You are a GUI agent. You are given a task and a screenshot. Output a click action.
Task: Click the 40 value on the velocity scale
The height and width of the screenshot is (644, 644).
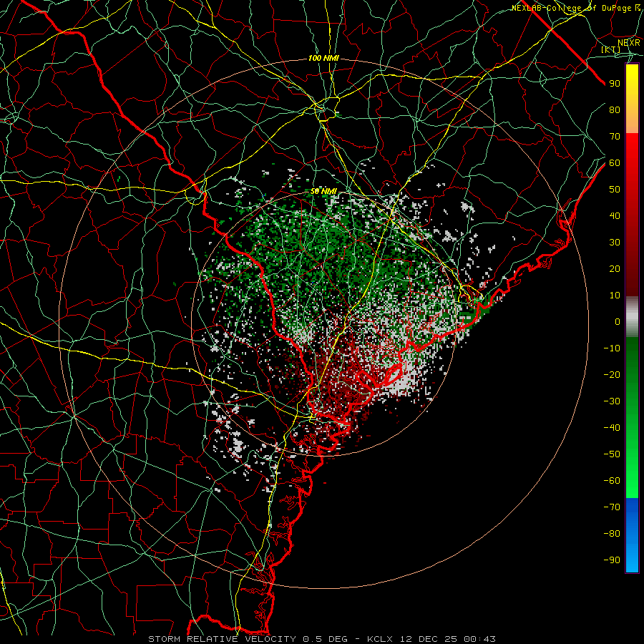click(x=615, y=215)
